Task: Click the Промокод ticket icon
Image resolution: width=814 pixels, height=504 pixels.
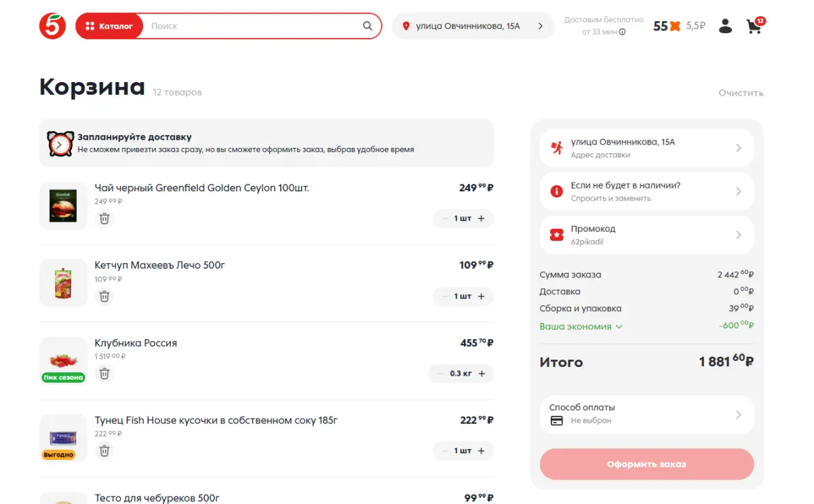Action: click(x=557, y=235)
